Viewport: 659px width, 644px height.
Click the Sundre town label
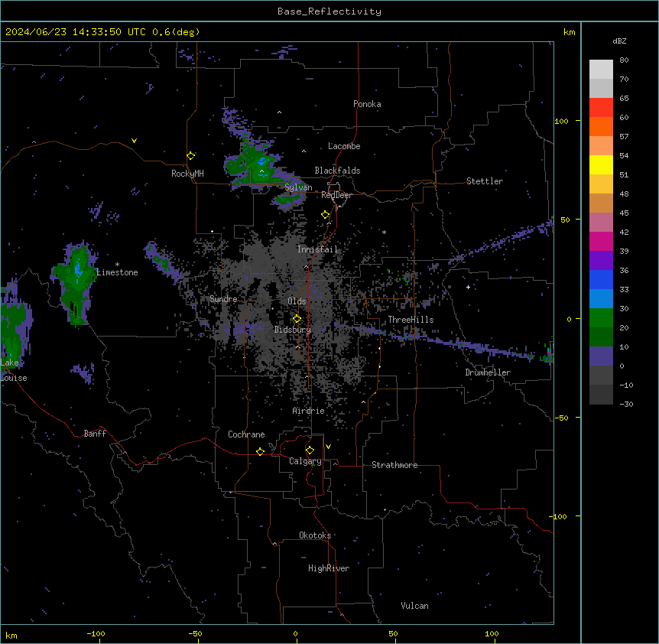pyautogui.click(x=223, y=299)
